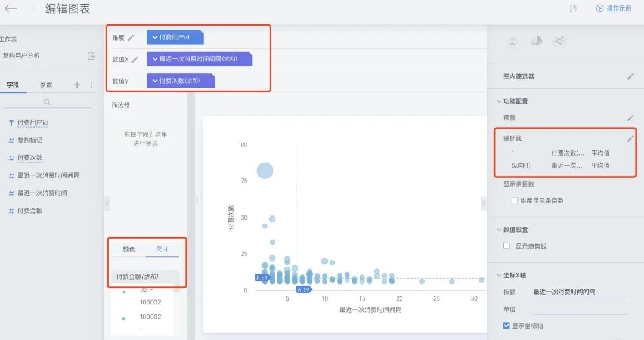Click the footprint guide icon in header

click(x=574, y=8)
